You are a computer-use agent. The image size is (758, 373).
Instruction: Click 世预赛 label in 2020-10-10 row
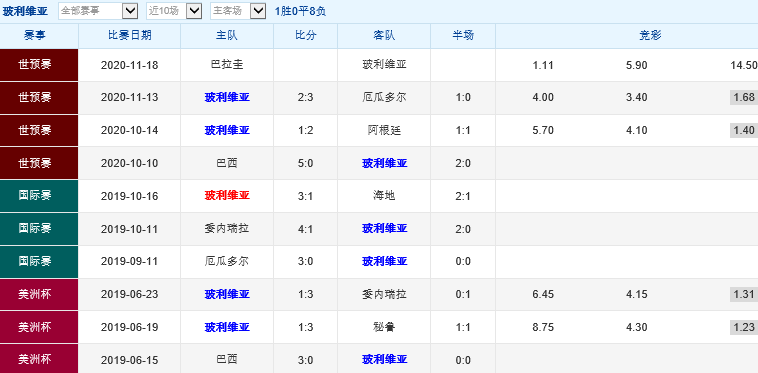[x=35, y=163]
